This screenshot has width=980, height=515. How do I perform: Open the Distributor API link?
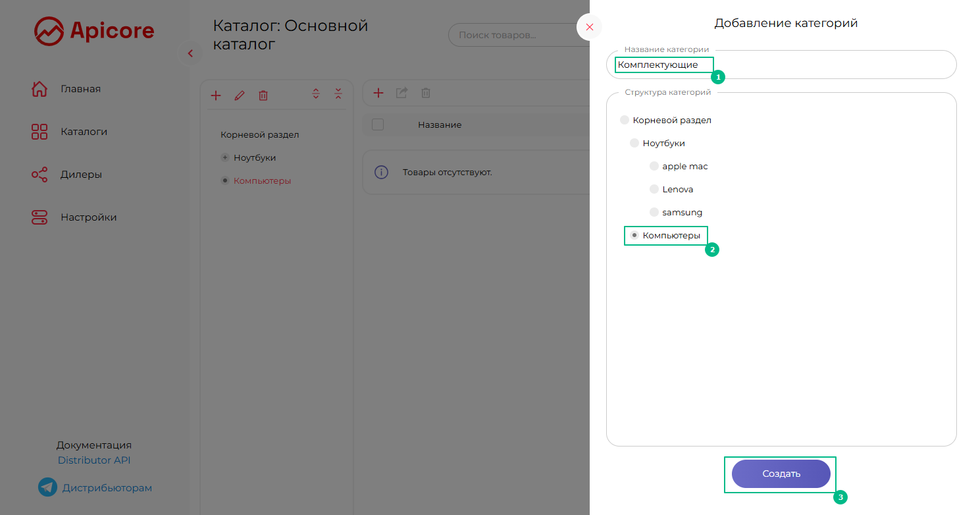tap(94, 460)
